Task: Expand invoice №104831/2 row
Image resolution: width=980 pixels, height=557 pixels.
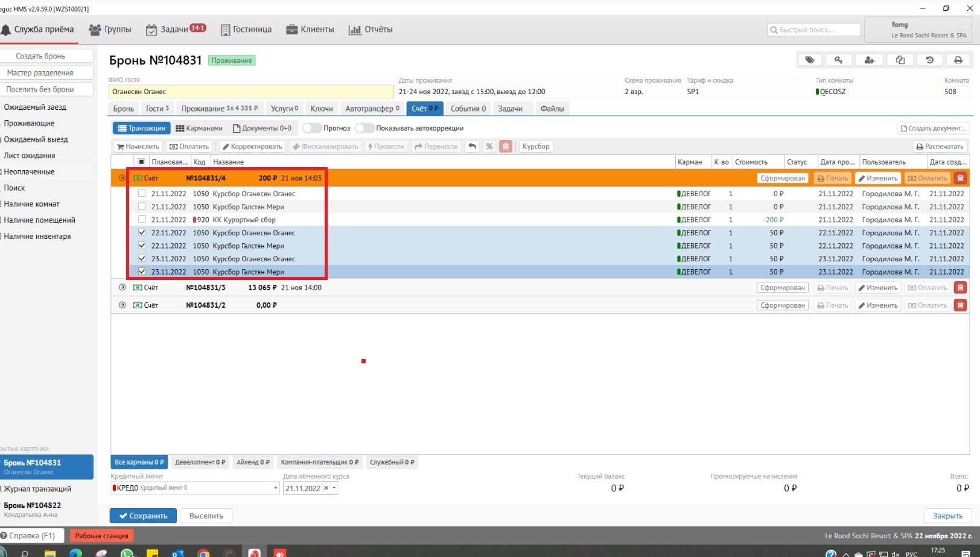Action: (122, 305)
